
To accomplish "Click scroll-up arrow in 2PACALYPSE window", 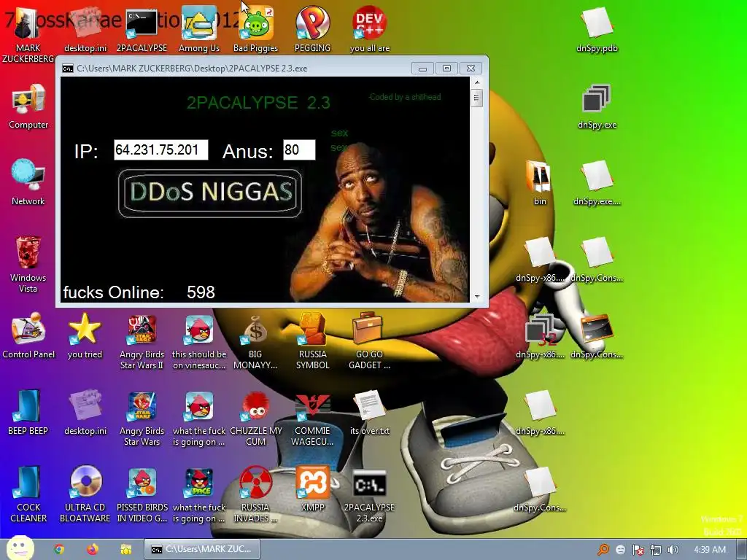I will (x=477, y=82).
